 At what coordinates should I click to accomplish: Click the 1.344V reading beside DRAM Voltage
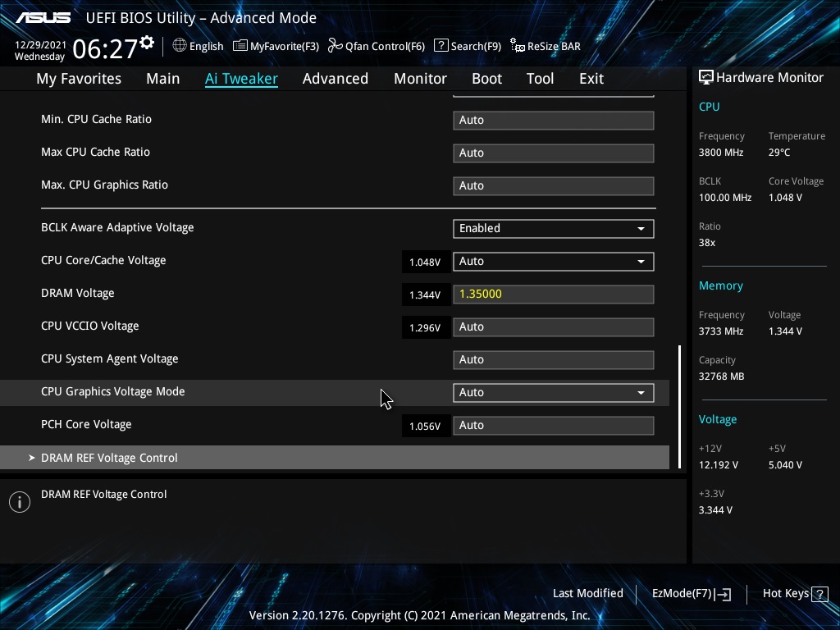425,294
